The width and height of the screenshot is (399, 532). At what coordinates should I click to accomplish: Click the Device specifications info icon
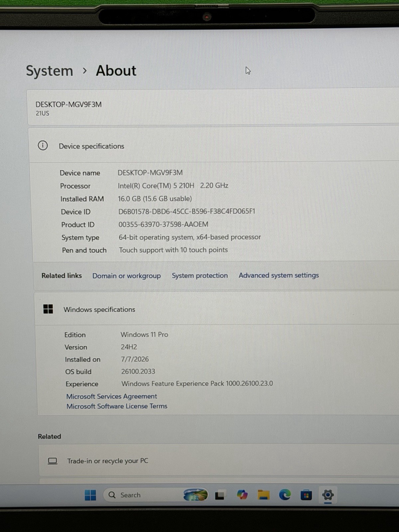click(43, 145)
